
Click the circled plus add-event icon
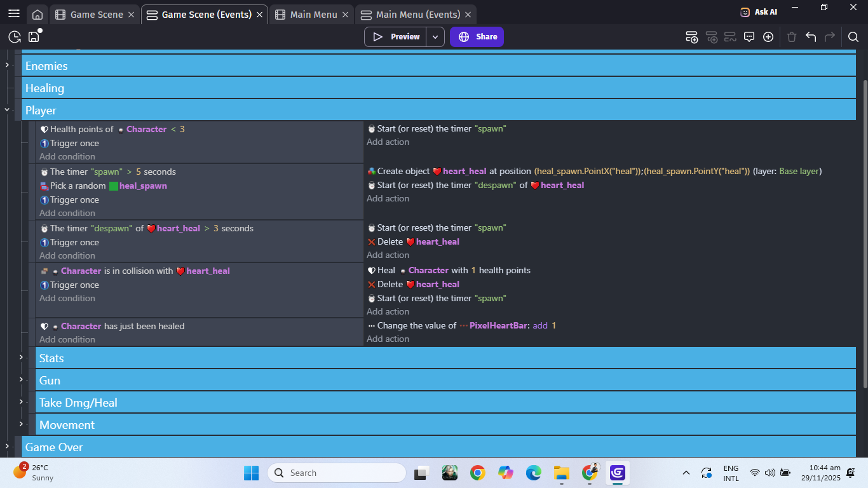[x=768, y=37]
